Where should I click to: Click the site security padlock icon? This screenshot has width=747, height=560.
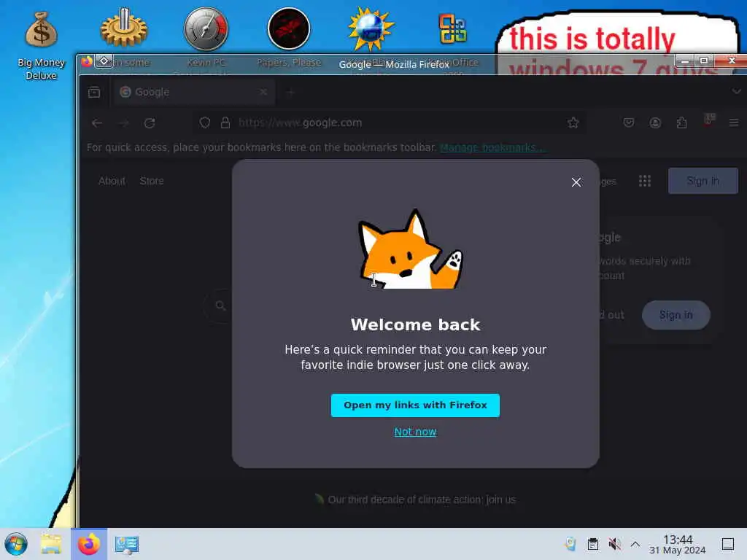pyautogui.click(x=225, y=122)
